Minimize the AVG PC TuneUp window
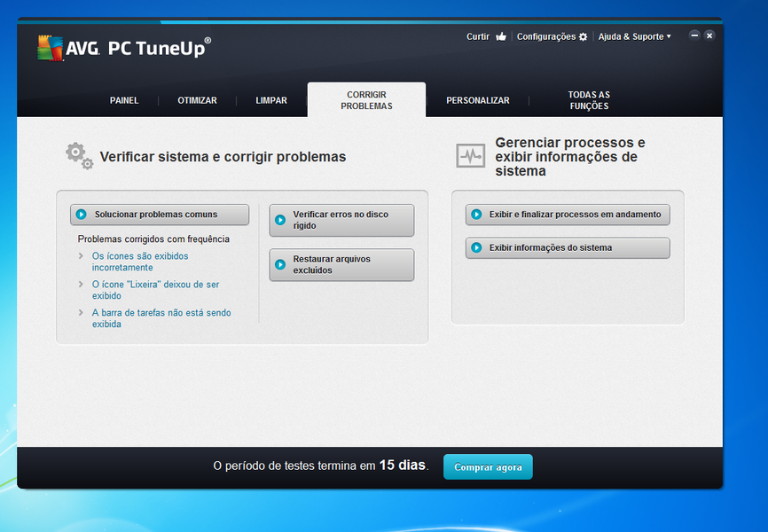The image size is (768, 532). point(694,35)
